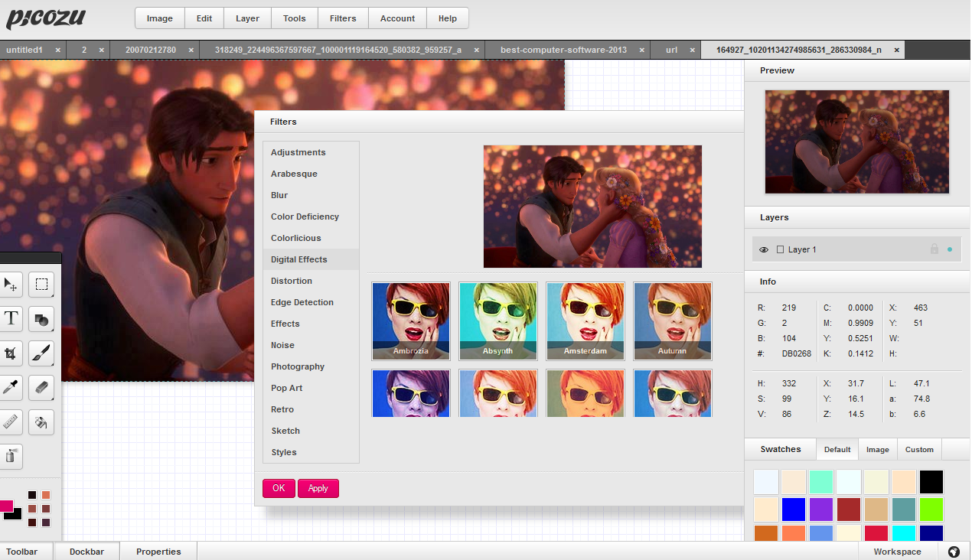
Task: Select the Text tool
Action: pyautogui.click(x=11, y=319)
